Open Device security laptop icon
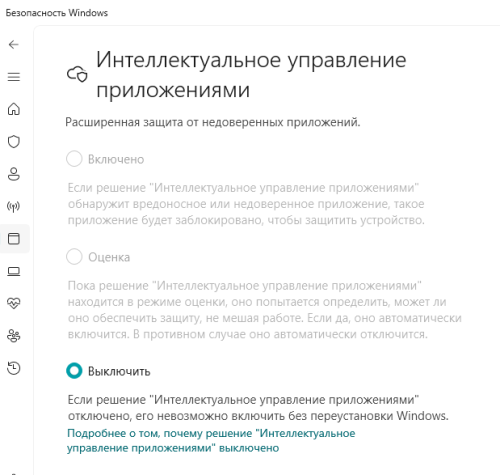 click(x=14, y=271)
